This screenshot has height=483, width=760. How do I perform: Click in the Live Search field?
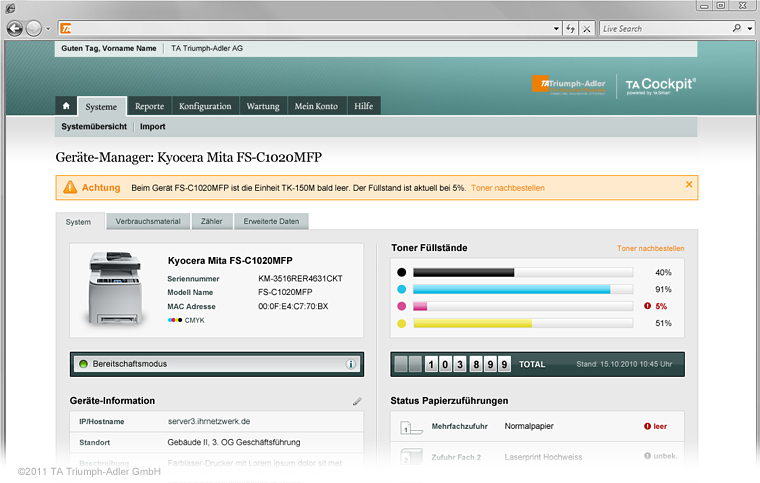(x=666, y=29)
